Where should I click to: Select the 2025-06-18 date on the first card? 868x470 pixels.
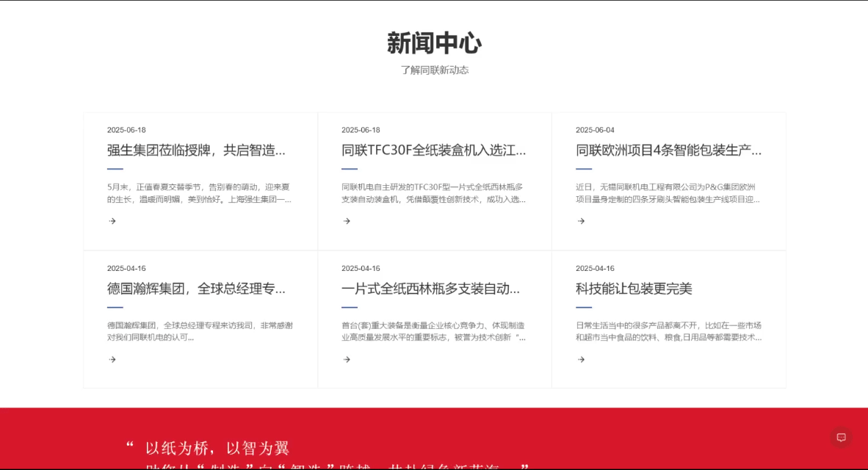pos(126,129)
